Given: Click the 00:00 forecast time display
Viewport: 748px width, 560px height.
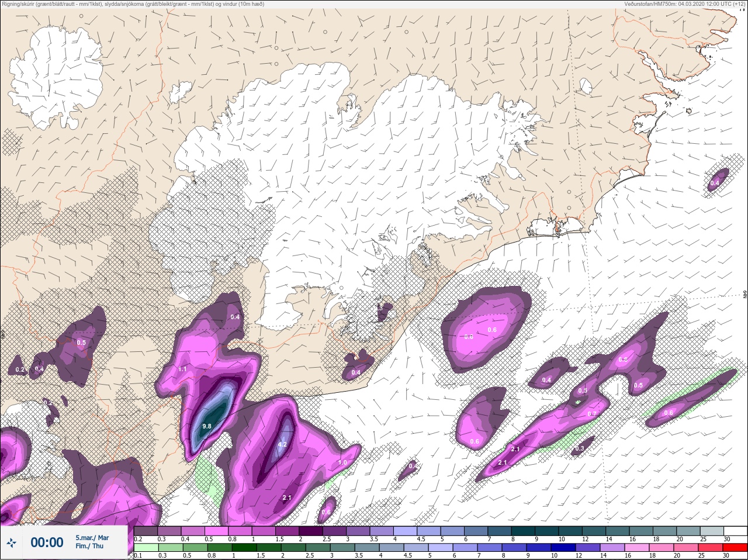Looking at the screenshot, I should click(x=47, y=542).
